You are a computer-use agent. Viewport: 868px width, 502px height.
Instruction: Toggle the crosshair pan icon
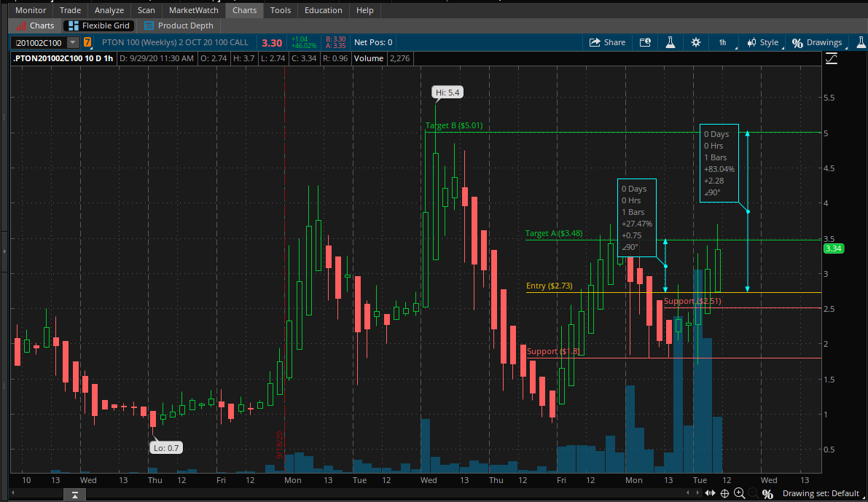(724, 493)
